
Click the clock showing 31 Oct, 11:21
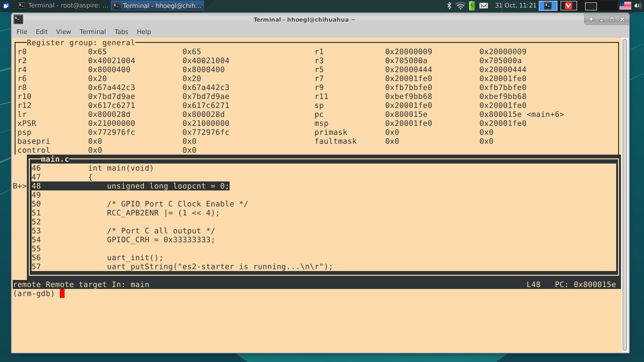click(515, 6)
